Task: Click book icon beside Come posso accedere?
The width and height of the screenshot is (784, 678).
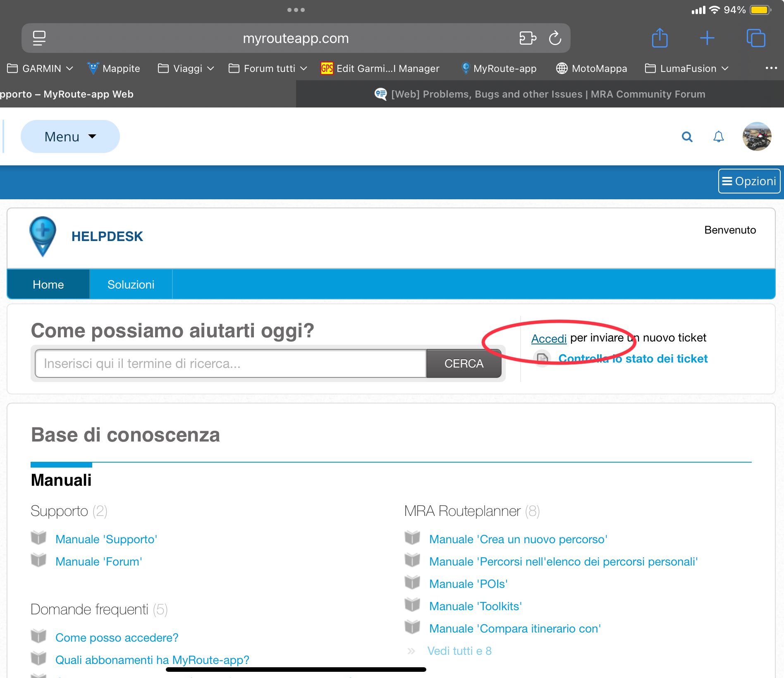Action: (38, 637)
